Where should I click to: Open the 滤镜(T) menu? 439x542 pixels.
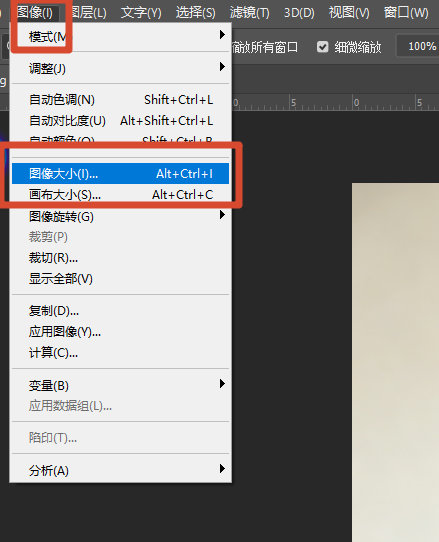click(250, 13)
